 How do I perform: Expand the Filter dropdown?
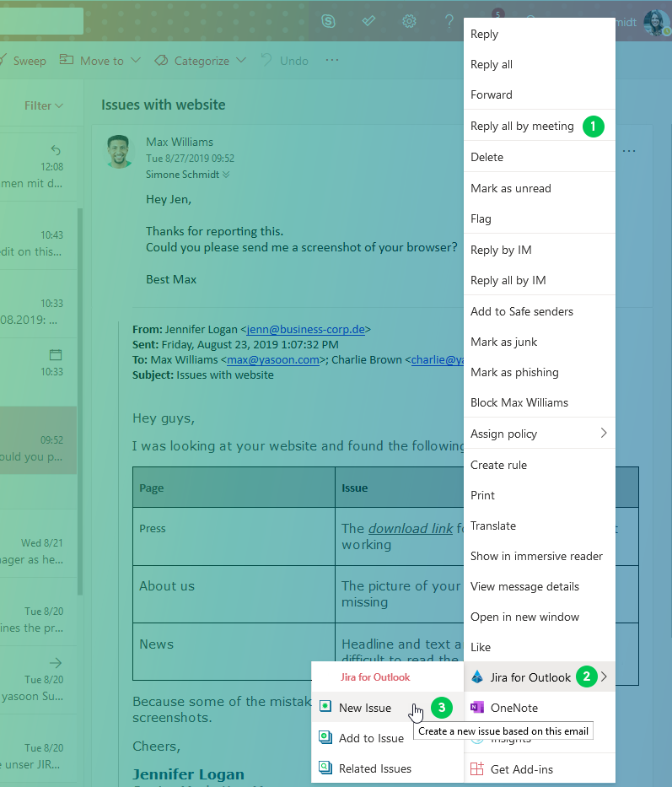pos(44,105)
